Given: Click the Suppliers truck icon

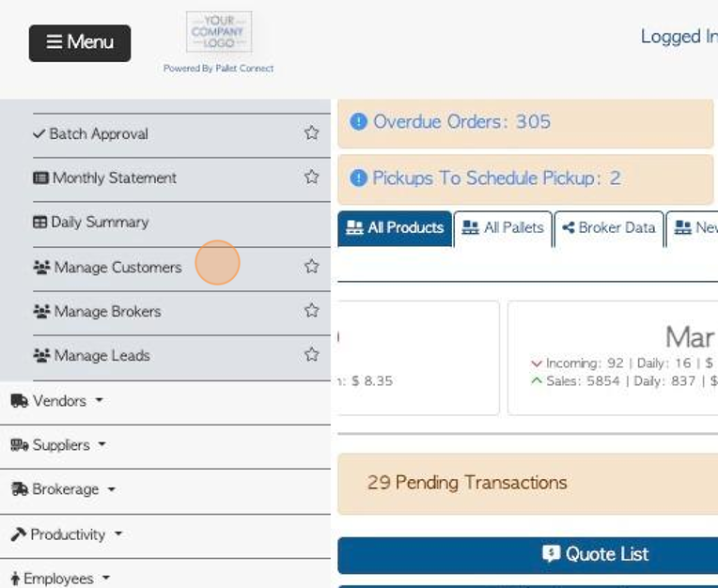Looking at the screenshot, I should pyautogui.click(x=19, y=445).
